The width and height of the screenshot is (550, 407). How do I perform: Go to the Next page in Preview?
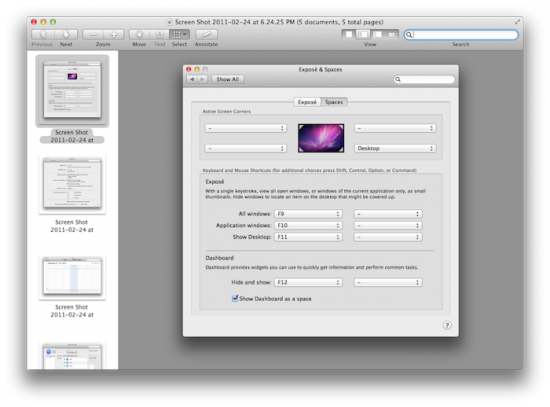point(66,34)
